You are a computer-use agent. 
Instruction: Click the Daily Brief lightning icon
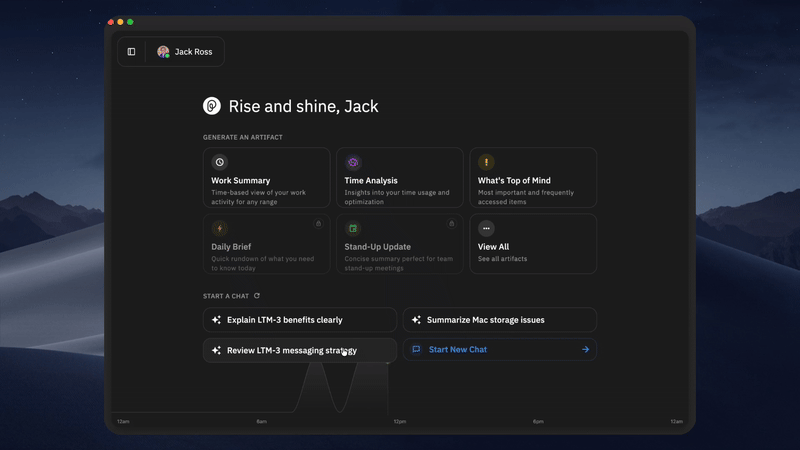tap(219, 229)
